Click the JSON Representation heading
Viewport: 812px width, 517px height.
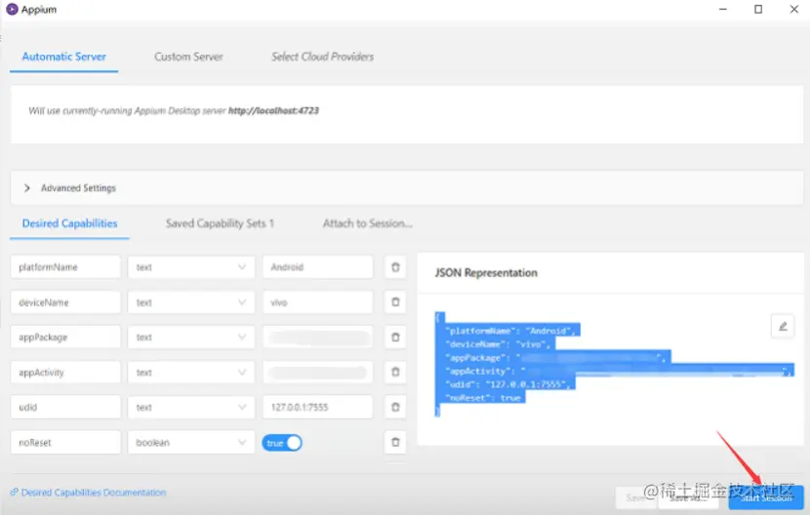pos(487,273)
